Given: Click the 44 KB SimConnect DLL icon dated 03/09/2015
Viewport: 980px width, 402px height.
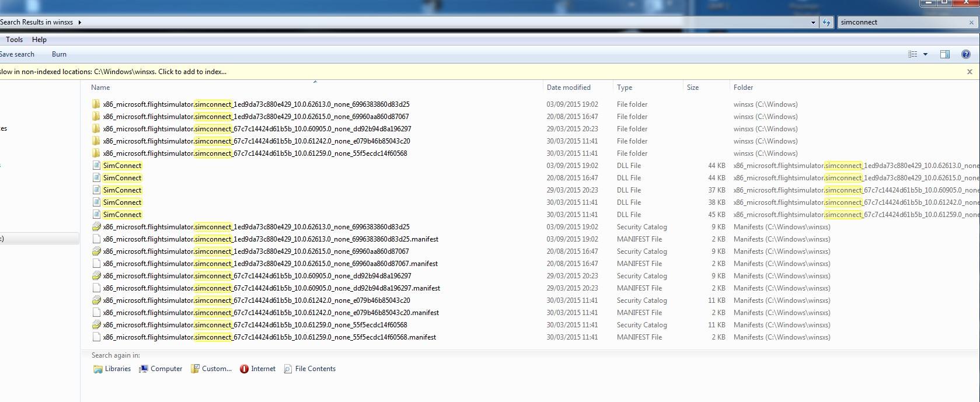Looking at the screenshot, I should coord(96,166).
